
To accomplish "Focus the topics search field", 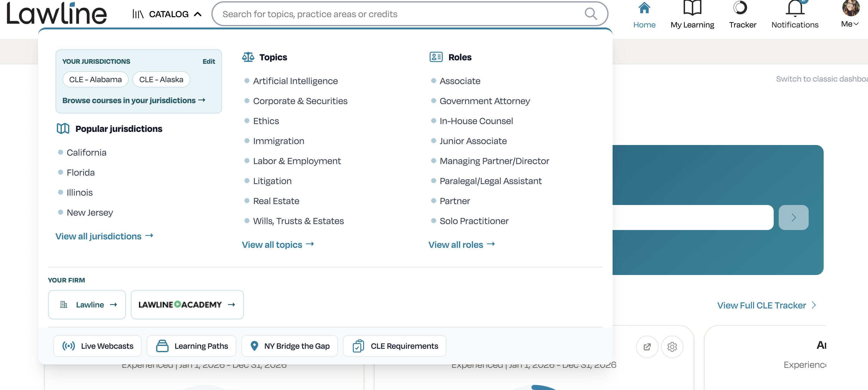I will click(401, 14).
